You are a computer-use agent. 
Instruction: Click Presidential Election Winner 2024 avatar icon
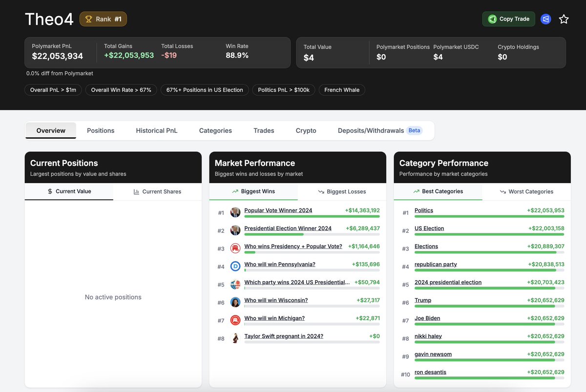coord(235,230)
